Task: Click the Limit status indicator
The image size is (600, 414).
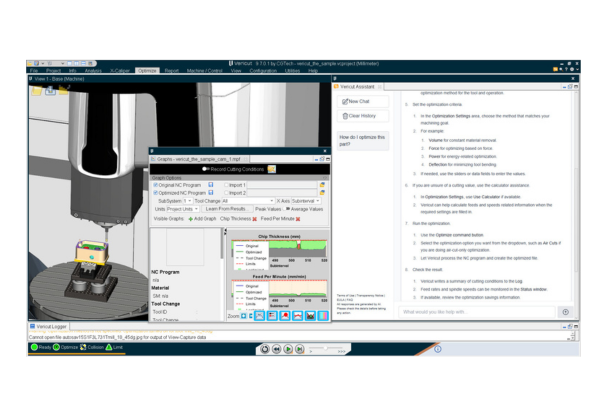Action: click(114, 347)
